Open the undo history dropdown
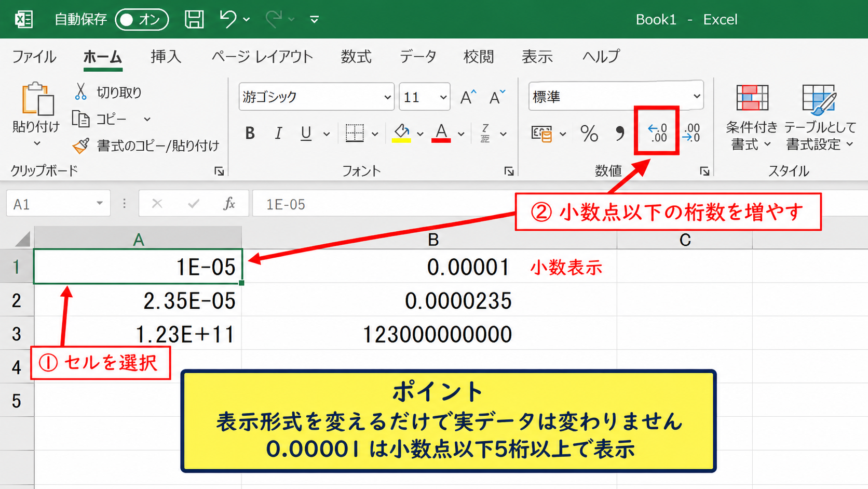The width and height of the screenshot is (868, 489). (x=247, y=20)
